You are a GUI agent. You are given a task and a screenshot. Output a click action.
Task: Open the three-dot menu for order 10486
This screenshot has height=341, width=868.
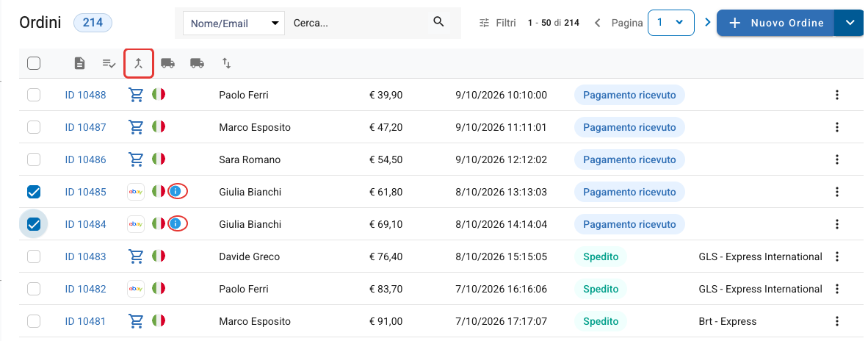(837, 159)
